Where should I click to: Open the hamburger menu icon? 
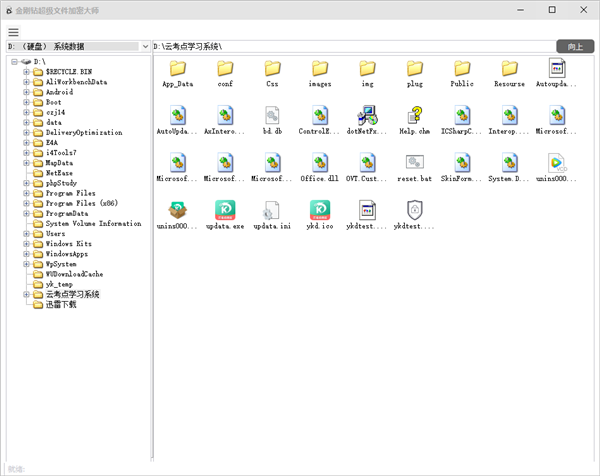(13, 33)
